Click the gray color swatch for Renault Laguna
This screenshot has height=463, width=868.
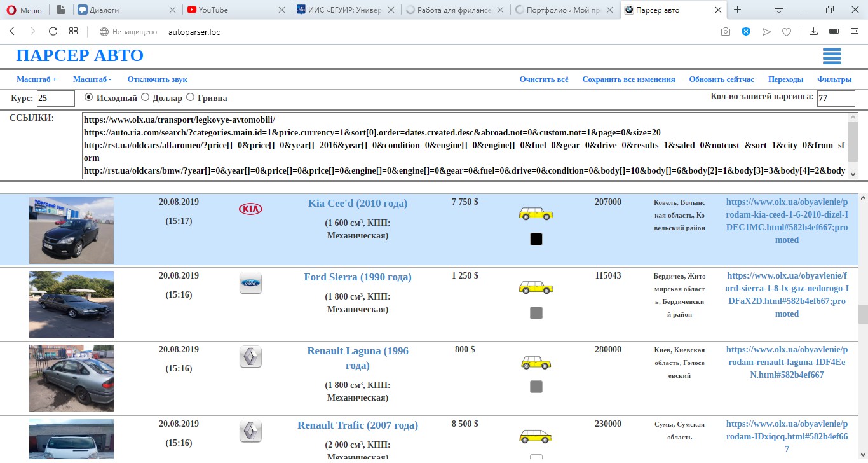(x=536, y=387)
